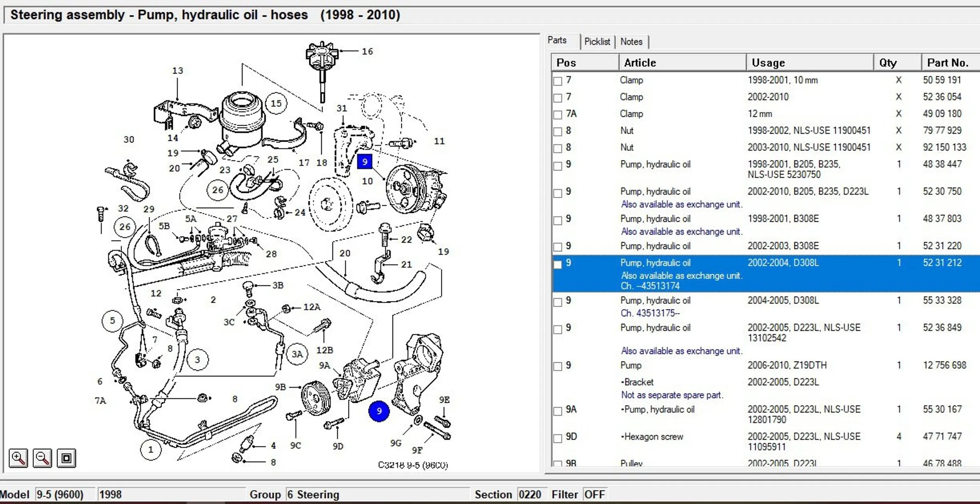Click blue circle 9 marker near bracket

click(x=379, y=411)
